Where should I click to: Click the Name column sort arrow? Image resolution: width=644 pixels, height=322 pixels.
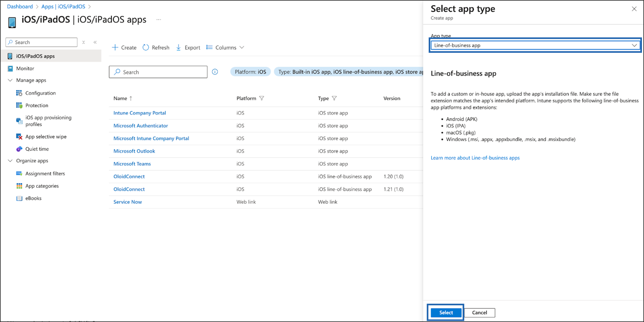coord(131,98)
